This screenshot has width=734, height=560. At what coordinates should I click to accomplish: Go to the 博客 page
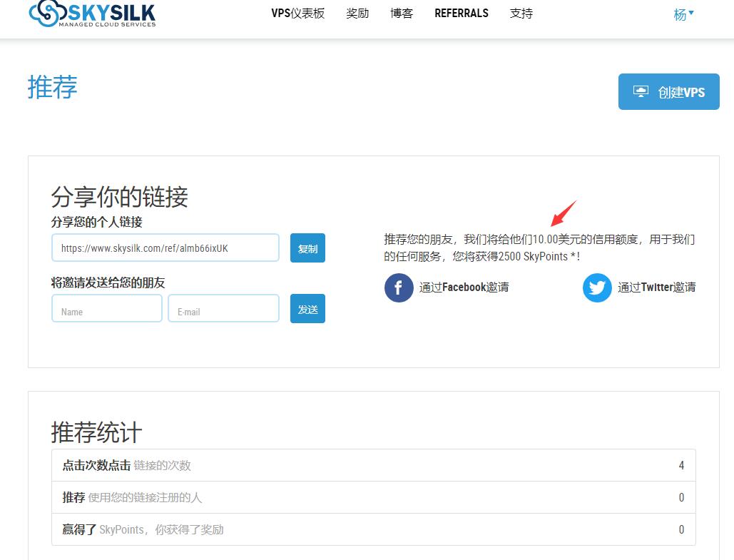click(402, 13)
